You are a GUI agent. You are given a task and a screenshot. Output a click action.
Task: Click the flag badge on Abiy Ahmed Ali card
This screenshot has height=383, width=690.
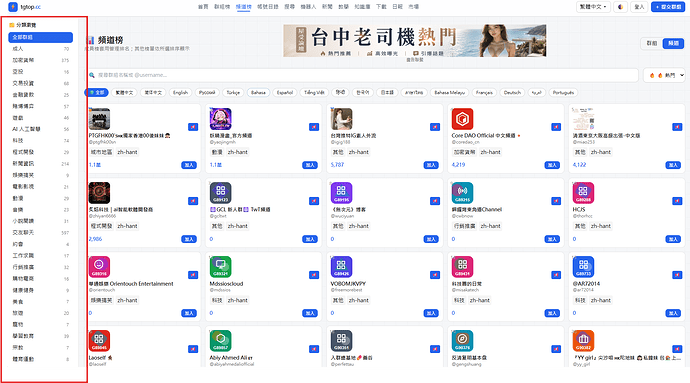tap(314, 349)
